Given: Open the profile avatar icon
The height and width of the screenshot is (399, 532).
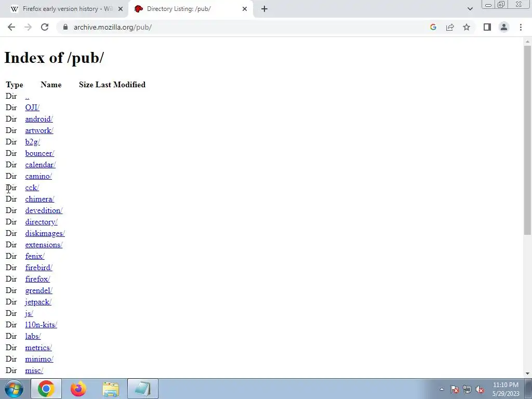Looking at the screenshot, I should pyautogui.click(x=504, y=27).
